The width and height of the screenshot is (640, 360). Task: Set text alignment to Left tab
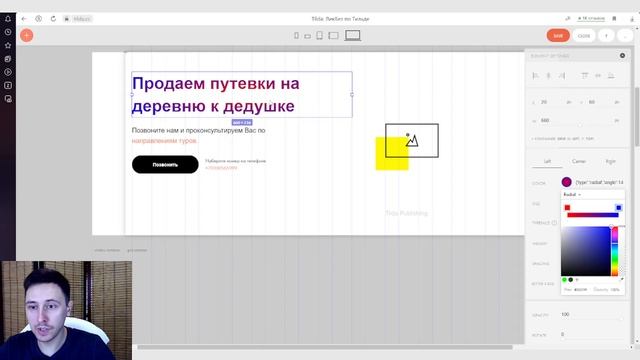tap(547, 162)
